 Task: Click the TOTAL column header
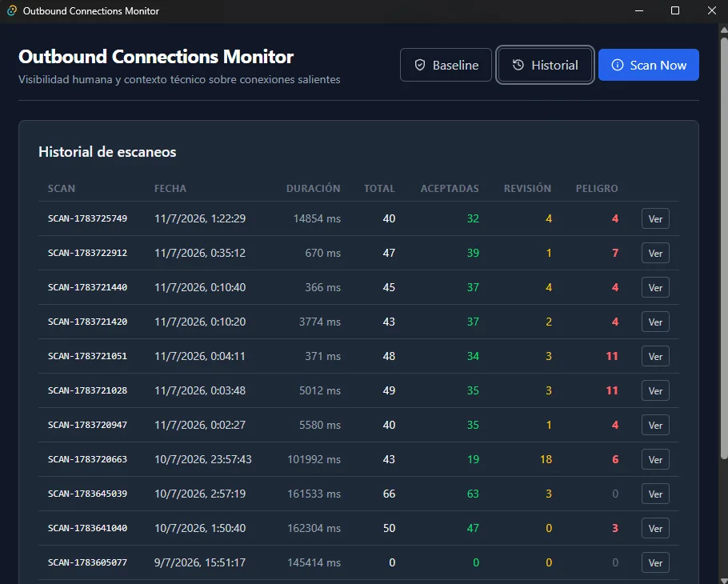pyautogui.click(x=379, y=189)
